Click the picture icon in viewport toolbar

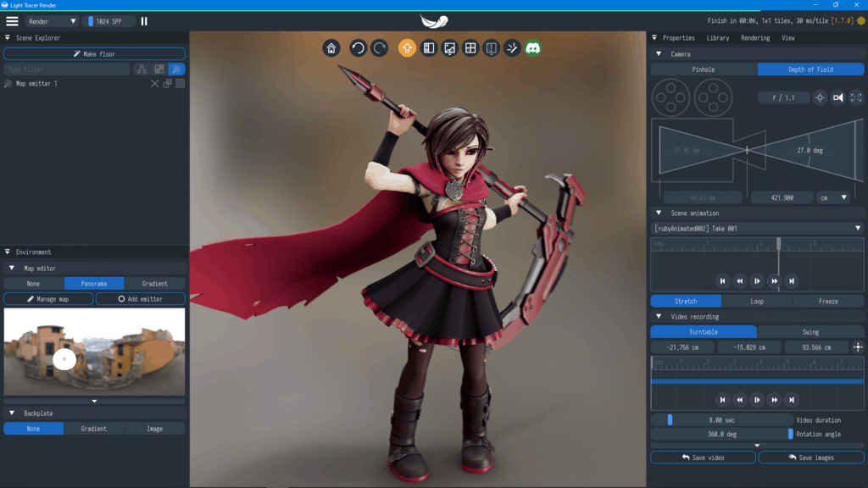pos(449,48)
